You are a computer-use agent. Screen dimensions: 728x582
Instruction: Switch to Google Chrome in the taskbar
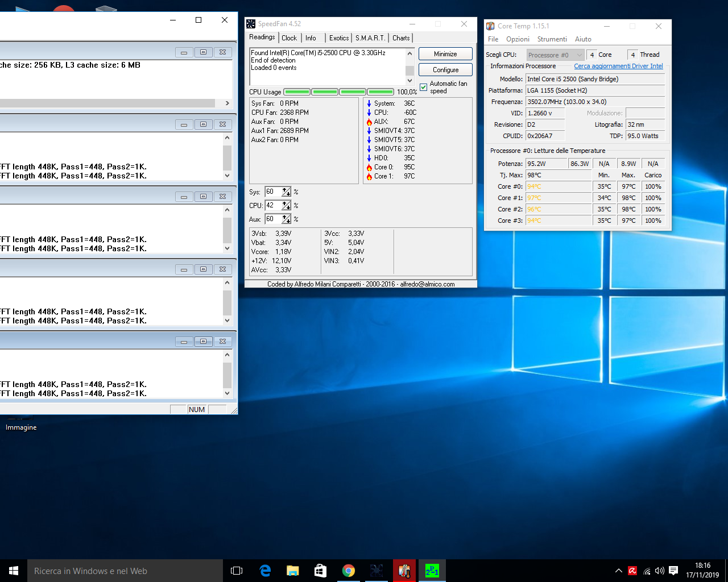pyautogui.click(x=349, y=571)
